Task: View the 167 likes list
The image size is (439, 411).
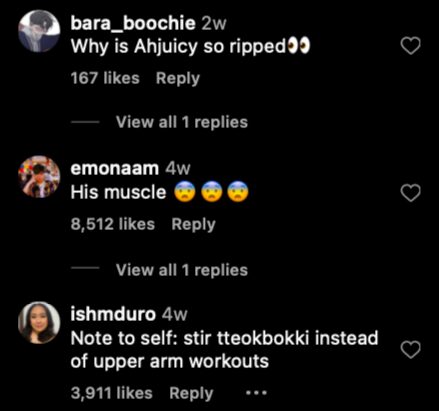Action: (105, 78)
